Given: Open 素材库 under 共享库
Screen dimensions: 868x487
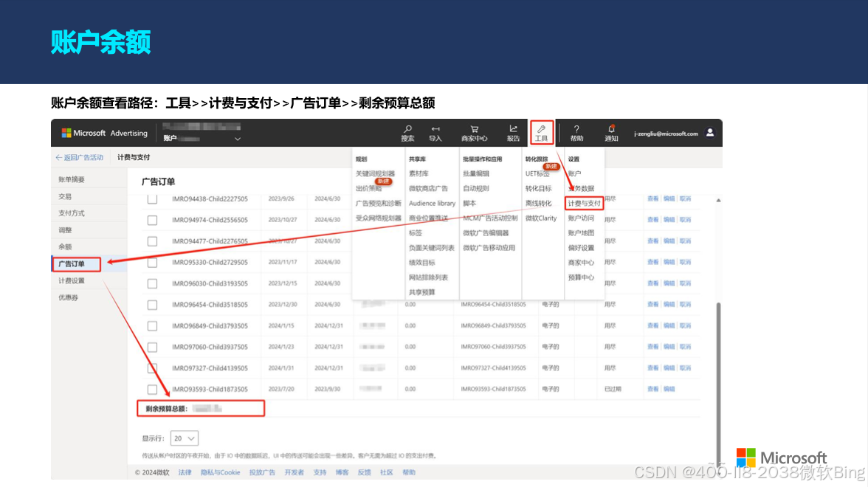Looking at the screenshot, I should [x=418, y=174].
